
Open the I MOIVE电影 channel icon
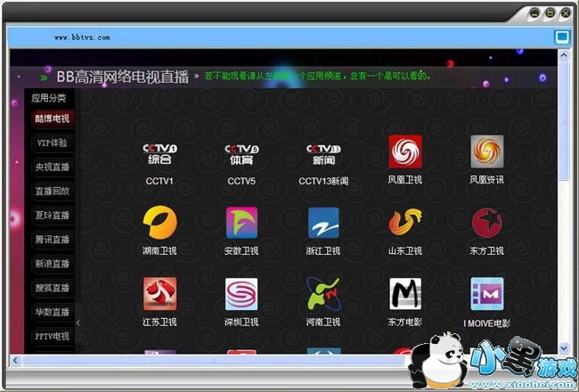pos(487,294)
